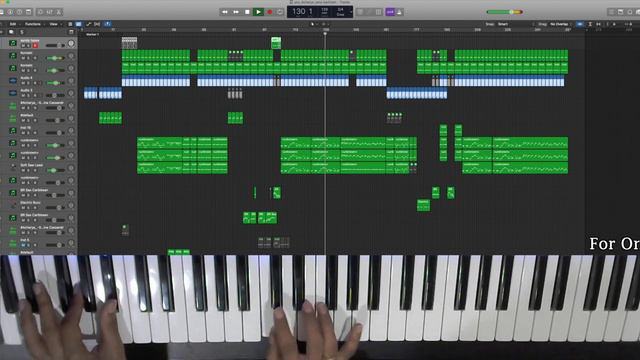Solo the Audio 4 track
640x360 pixels.
click(28, 83)
